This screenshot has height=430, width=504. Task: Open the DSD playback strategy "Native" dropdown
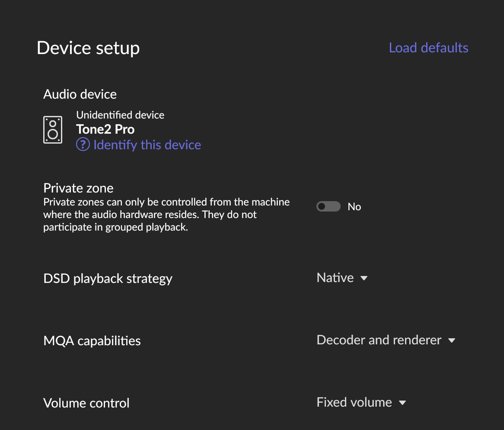[335, 278]
